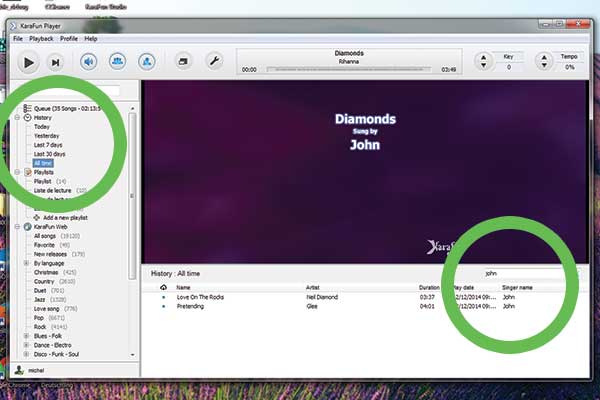Select the Pretending song row

pyautogui.click(x=363, y=306)
